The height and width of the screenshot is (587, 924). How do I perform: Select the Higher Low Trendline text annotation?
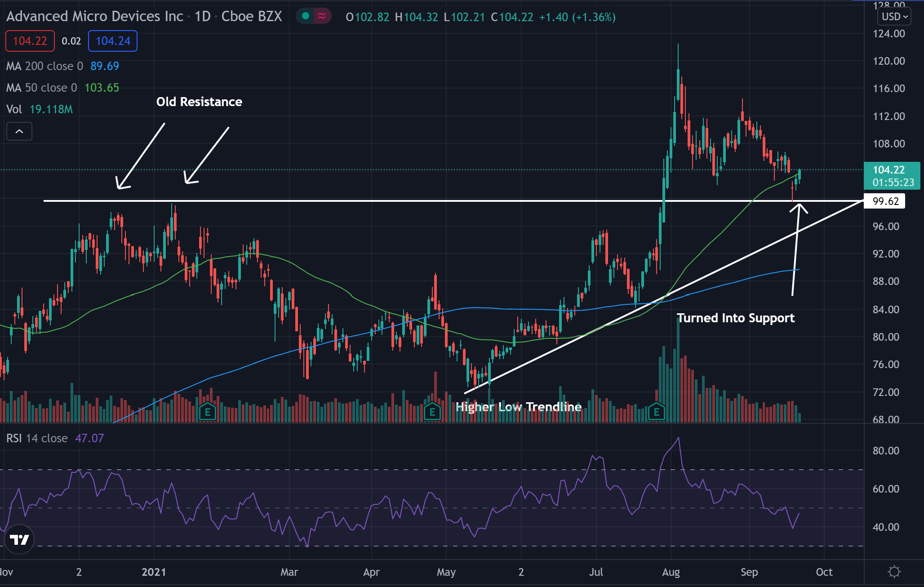(519, 407)
